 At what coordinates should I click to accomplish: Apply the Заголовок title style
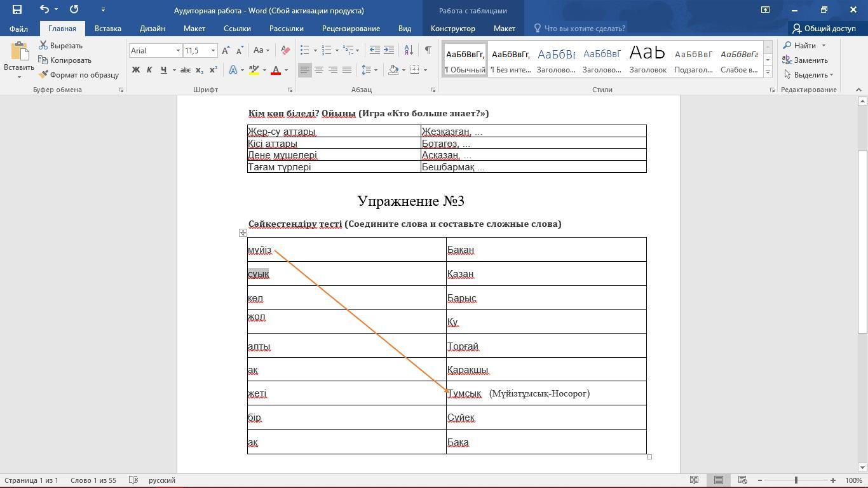click(648, 59)
